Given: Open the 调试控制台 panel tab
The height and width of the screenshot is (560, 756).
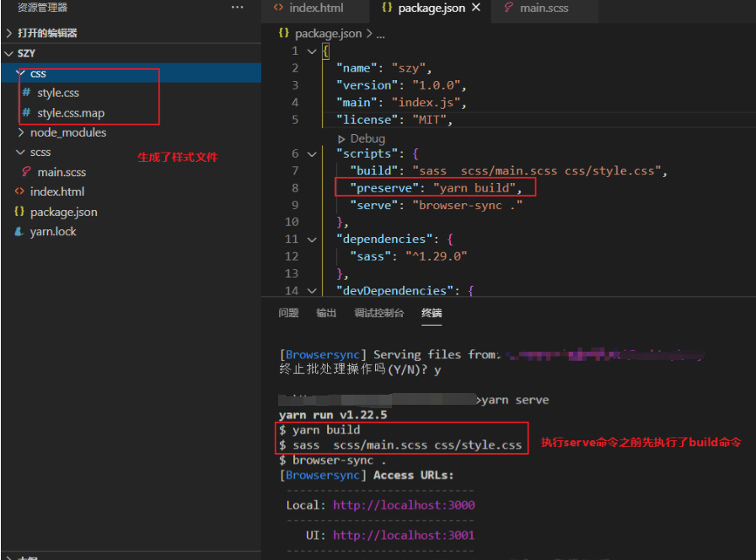Looking at the screenshot, I should [x=379, y=313].
